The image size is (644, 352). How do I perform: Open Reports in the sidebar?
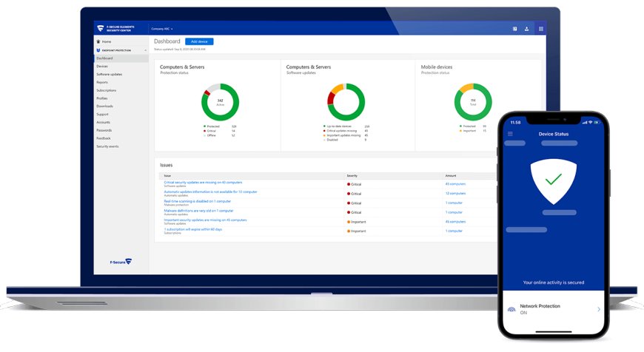(x=102, y=82)
